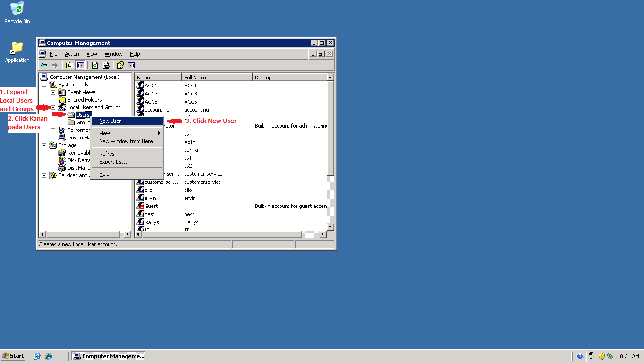Expand the Services and Applications node
The width and height of the screenshot is (644, 363).
point(44,175)
